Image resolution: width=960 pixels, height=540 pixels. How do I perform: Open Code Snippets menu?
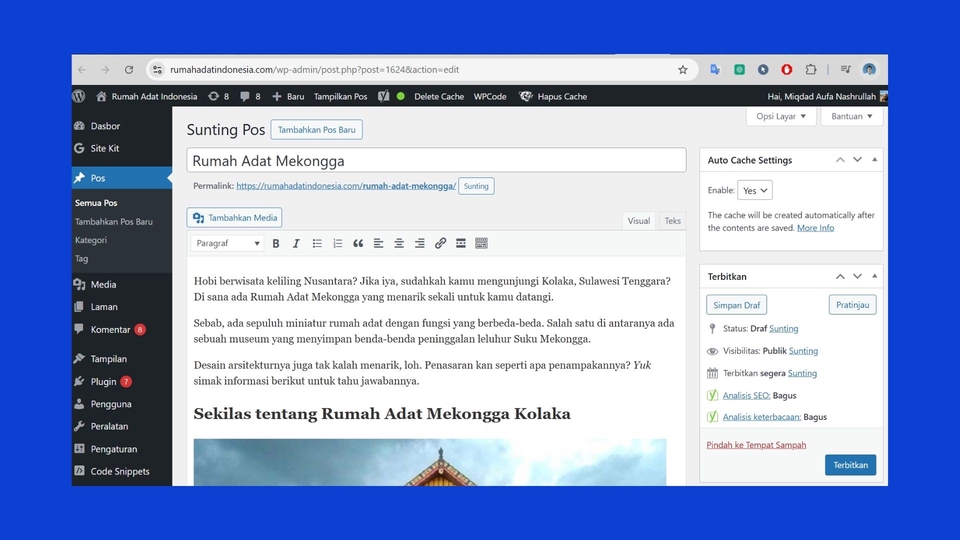122,471
